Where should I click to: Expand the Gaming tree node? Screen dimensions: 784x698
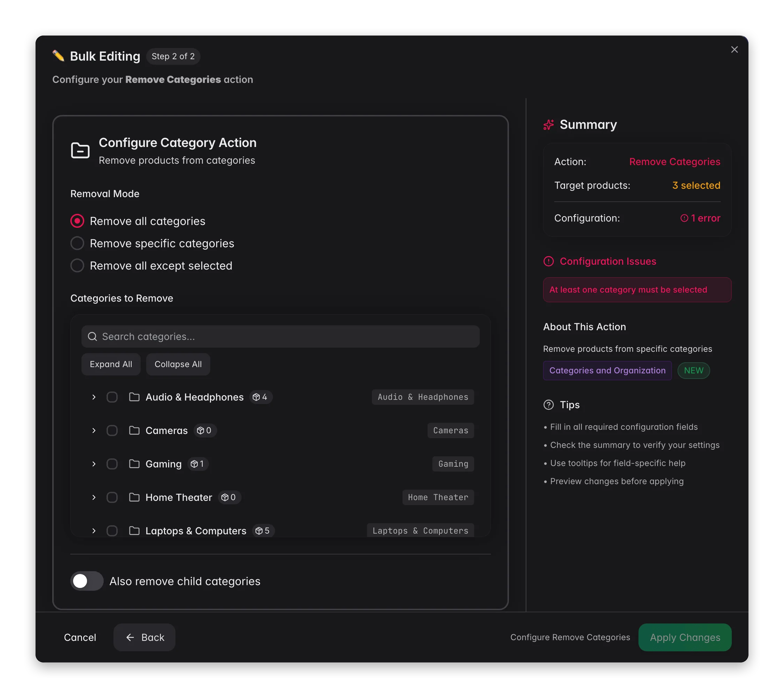pyautogui.click(x=94, y=464)
